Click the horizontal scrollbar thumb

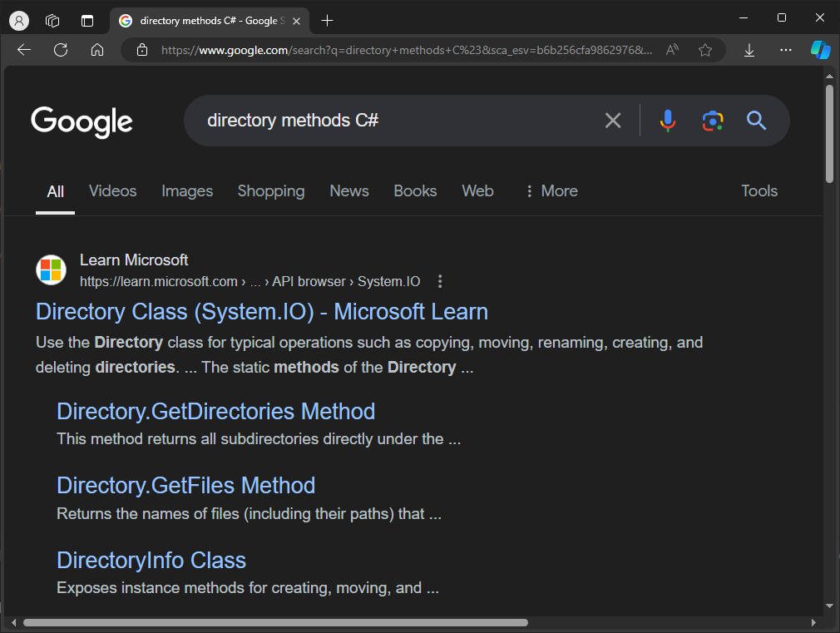276,622
